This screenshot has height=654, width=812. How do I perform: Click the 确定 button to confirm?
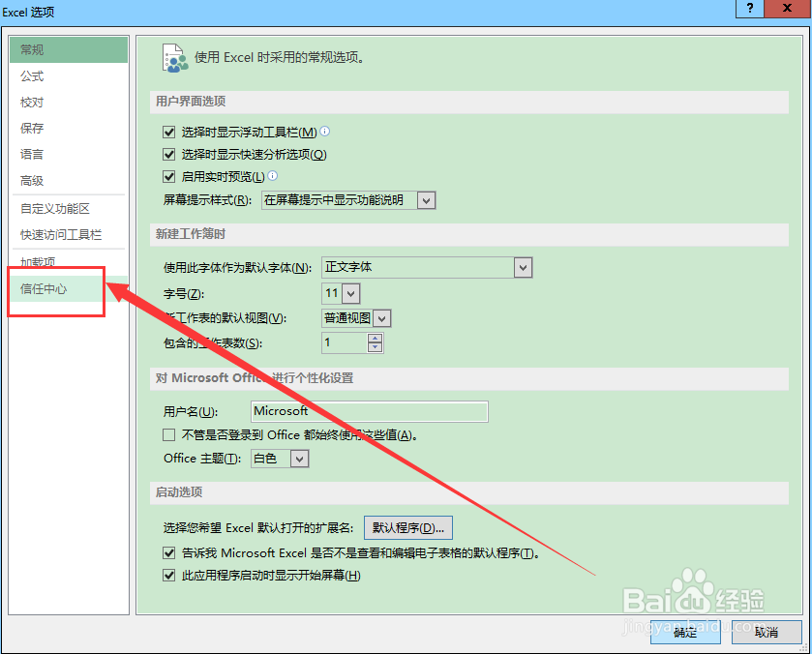[684, 632]
